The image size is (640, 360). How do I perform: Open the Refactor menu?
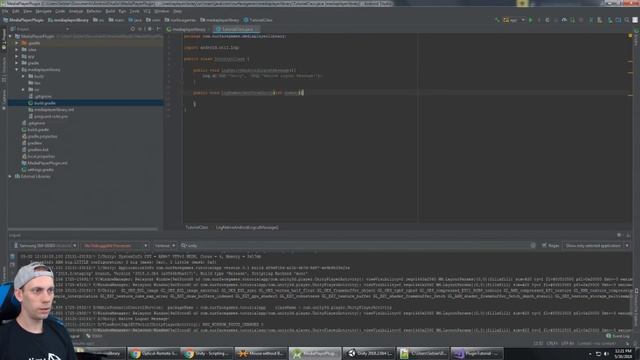(93, 11)
